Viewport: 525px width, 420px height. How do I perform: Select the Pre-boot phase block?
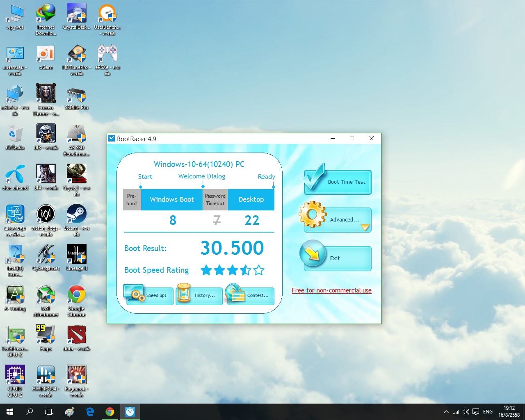(132, 200)
